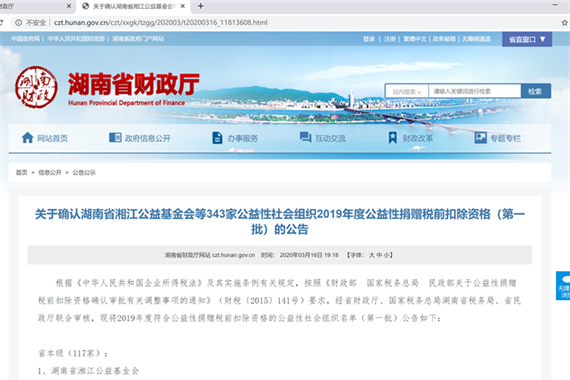Click the home icon beside 网站首页
The image size is (570, 380).
27,138
